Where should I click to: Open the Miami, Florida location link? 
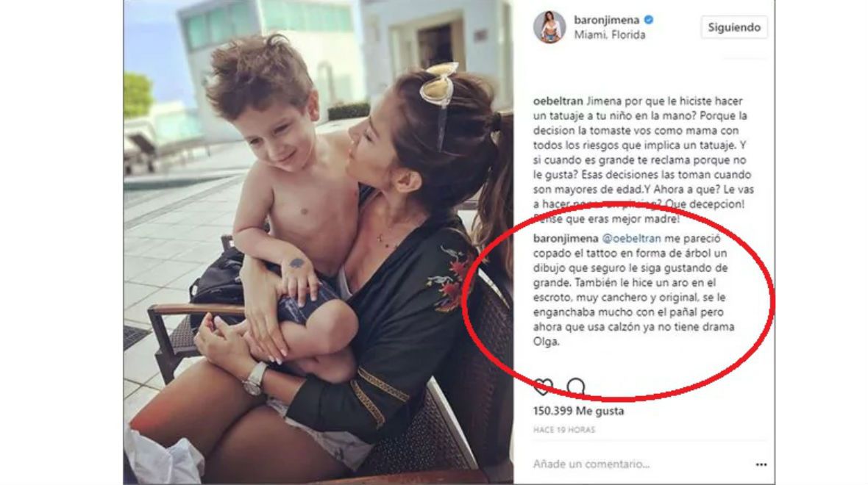pyautogui.click(x=610, y=35)
